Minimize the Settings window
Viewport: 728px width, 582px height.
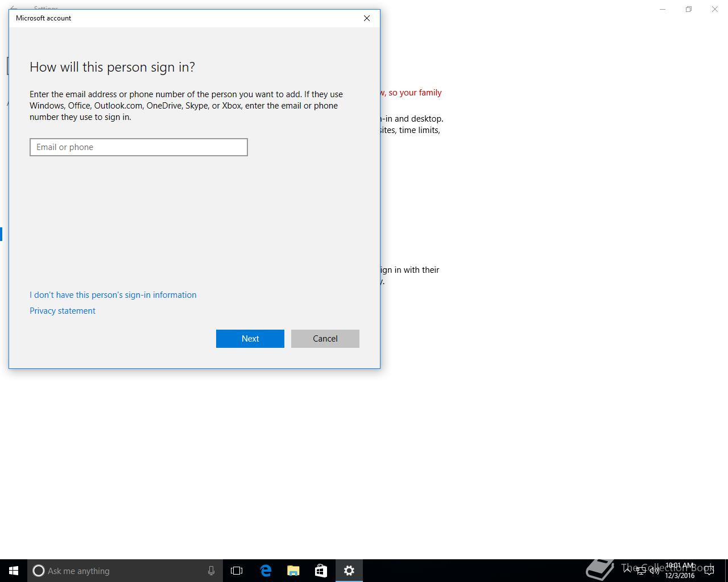pyautogui.click(x=663, y=9)
